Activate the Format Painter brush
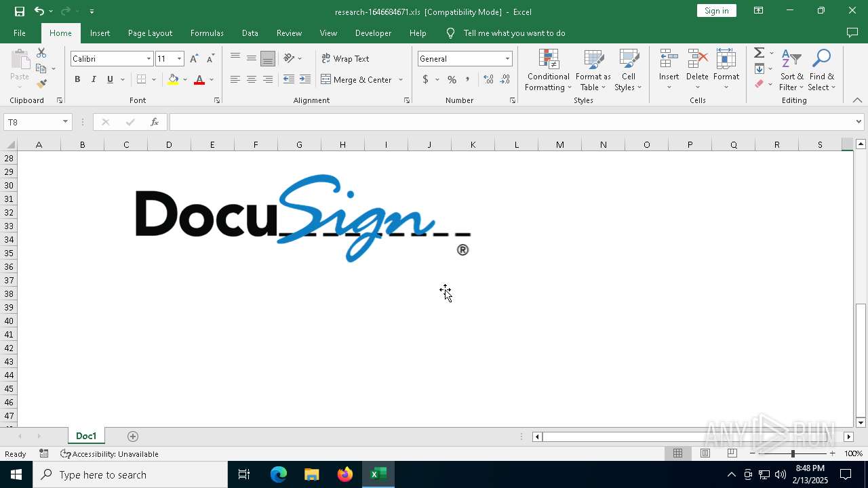Screen dimensions: 868x488 tap(41, 84)
